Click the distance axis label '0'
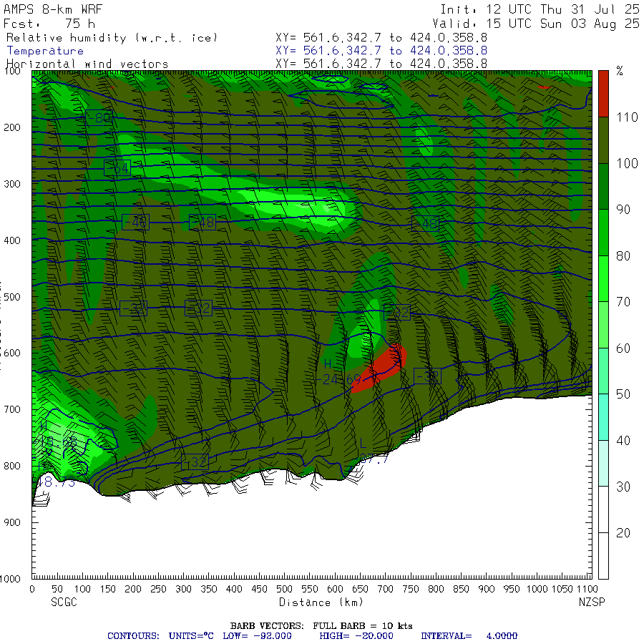 (32, 590)
